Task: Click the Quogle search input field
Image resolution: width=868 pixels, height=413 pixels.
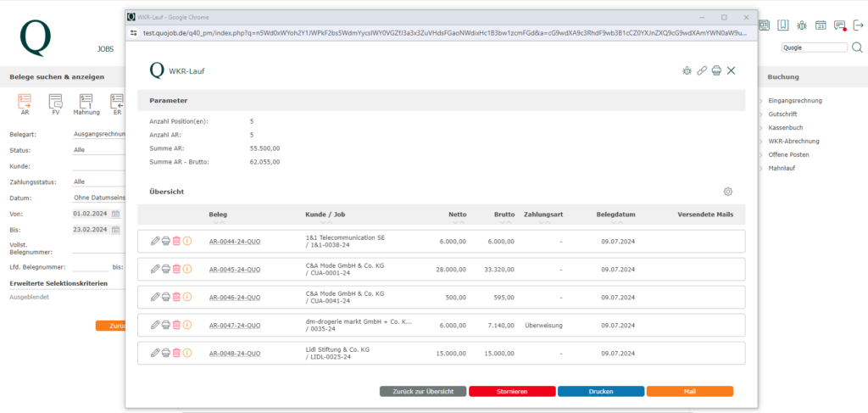Action: (x=815, y=47)
